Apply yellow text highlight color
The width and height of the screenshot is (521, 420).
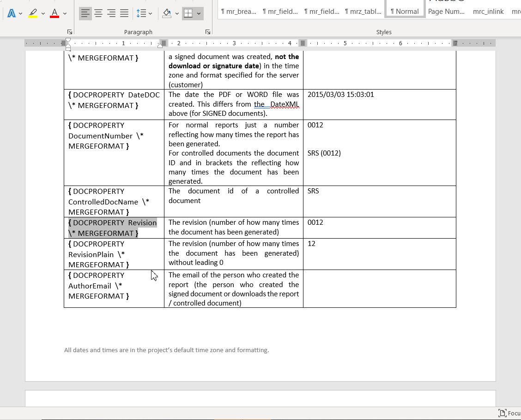click(32, 13)
